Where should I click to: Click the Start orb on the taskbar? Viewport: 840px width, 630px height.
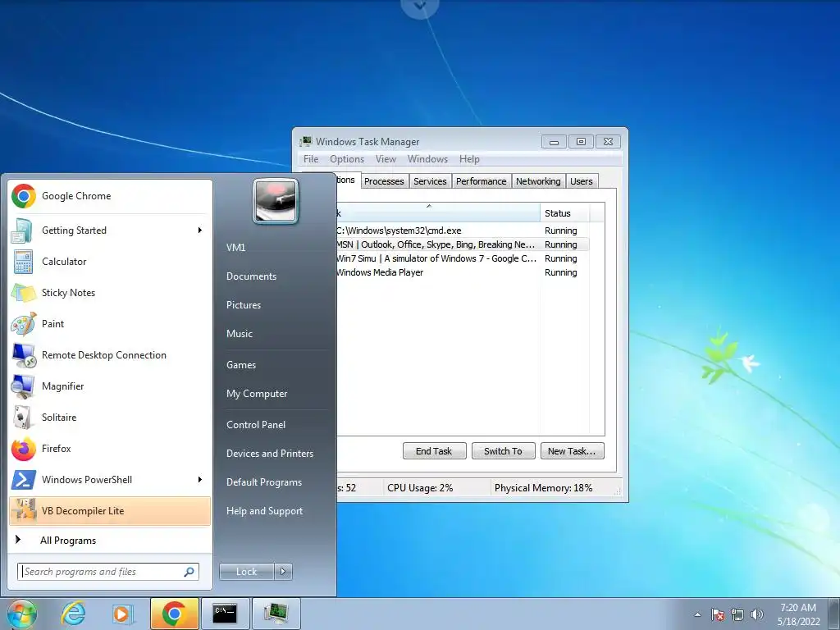tap(21, 614)
